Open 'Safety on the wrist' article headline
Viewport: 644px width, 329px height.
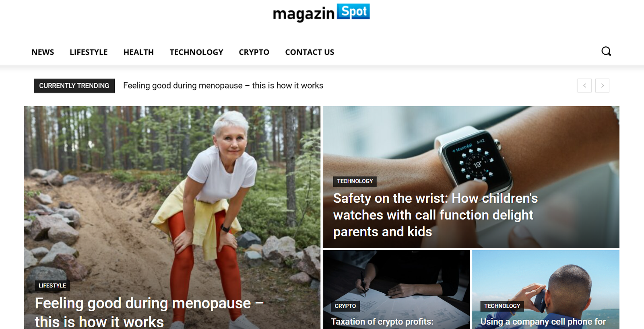[436, 215]
